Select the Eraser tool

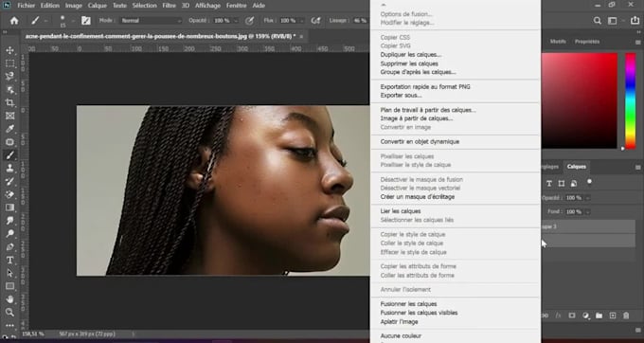point(9,194)
